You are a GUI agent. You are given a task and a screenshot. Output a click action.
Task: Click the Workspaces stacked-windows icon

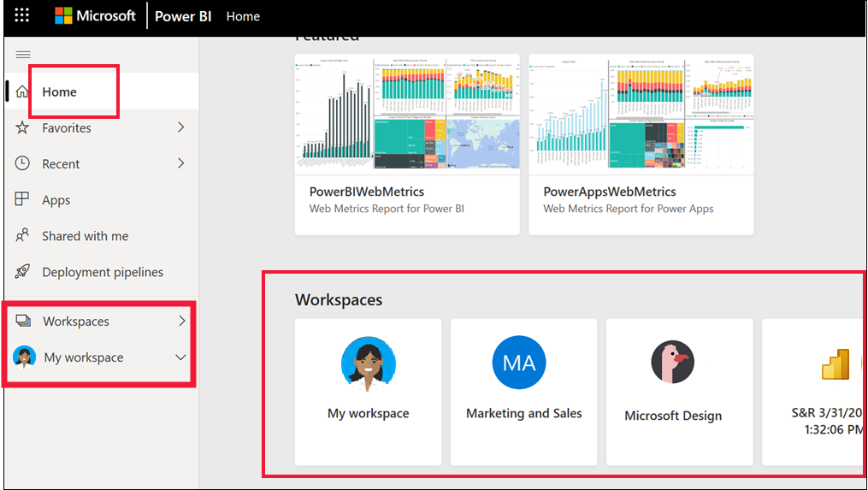coord(23,321)
